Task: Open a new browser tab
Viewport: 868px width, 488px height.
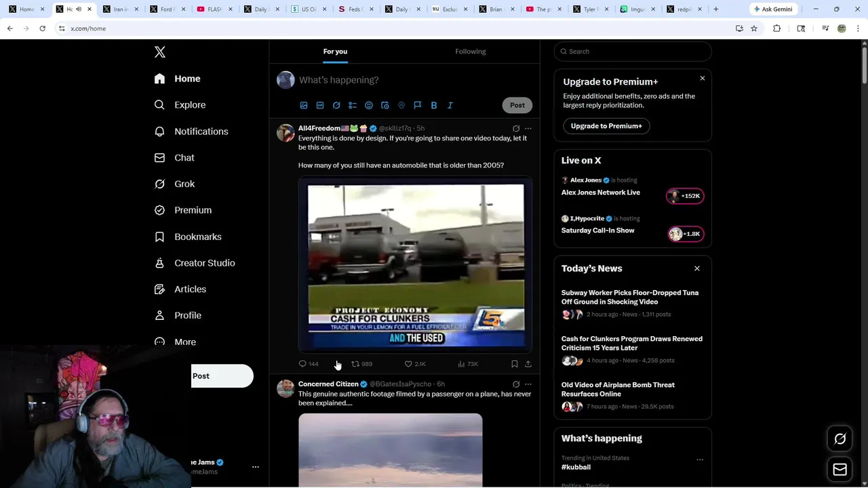Action: coord(715,9)
